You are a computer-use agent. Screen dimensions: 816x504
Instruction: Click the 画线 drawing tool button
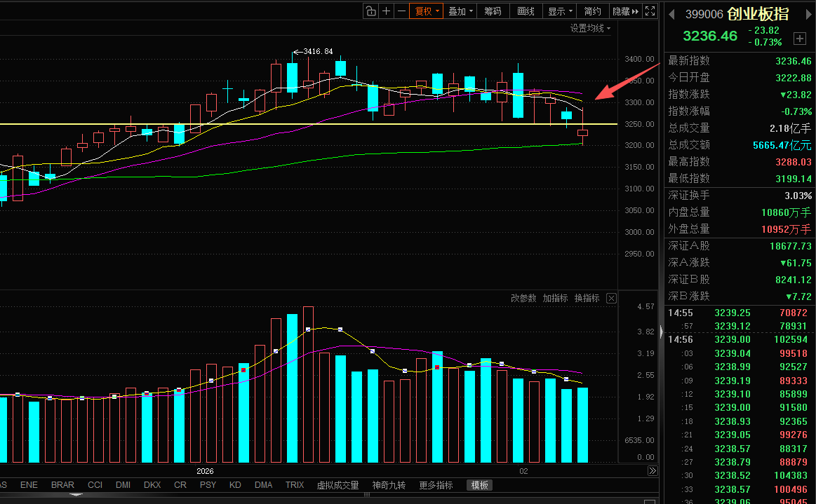[526, 11]
